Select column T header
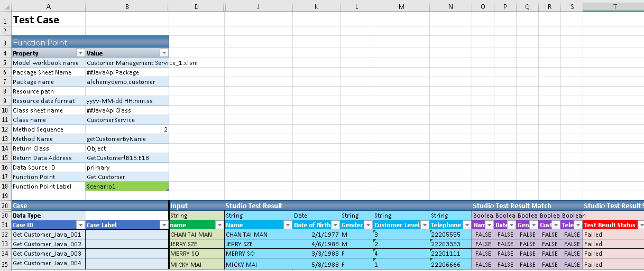The width and height of the screenshot is (644, 271). (x=613, y=6)
